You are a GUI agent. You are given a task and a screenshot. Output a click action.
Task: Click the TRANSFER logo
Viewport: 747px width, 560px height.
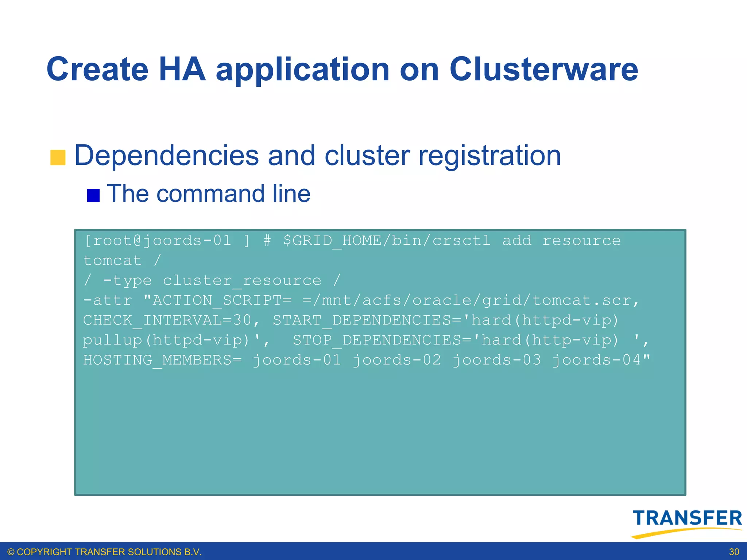[x=687, y=524]
